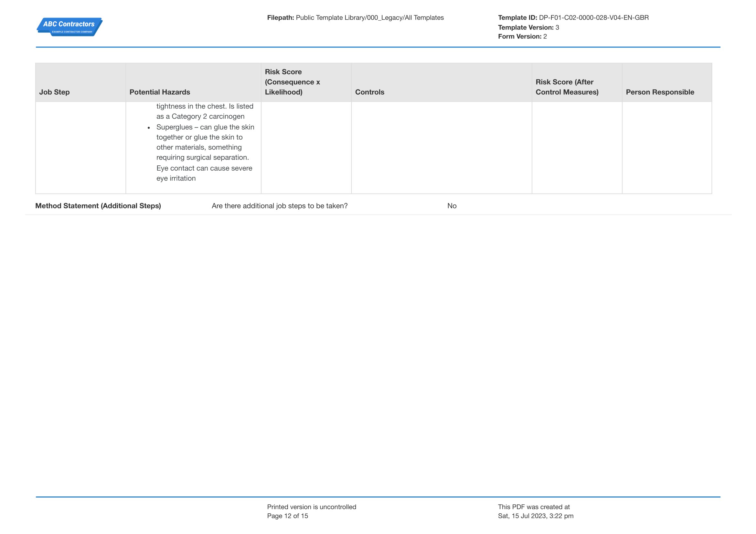Click the additional job steps question
Viewport: 756px width, 534px height.
pyautogui.click(x=279, y=206)
